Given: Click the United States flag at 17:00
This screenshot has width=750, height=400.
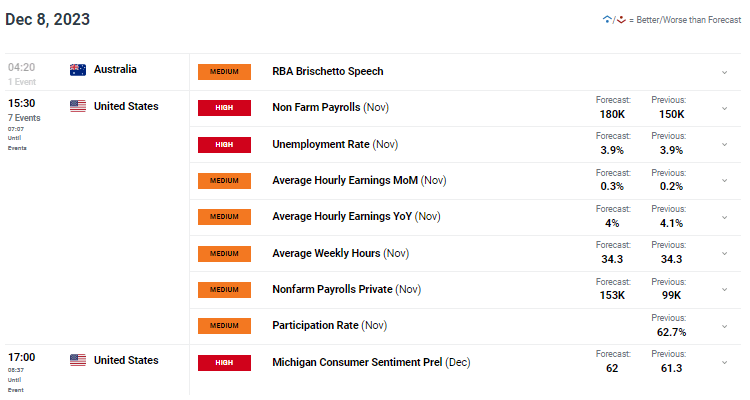Looking at the screenshot, I should [77, 359].
